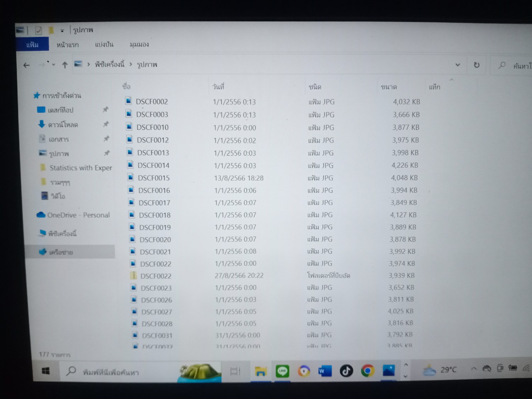Select the DSCF0017 image file icon
532x399 pixels.
(x=131, y=202)
